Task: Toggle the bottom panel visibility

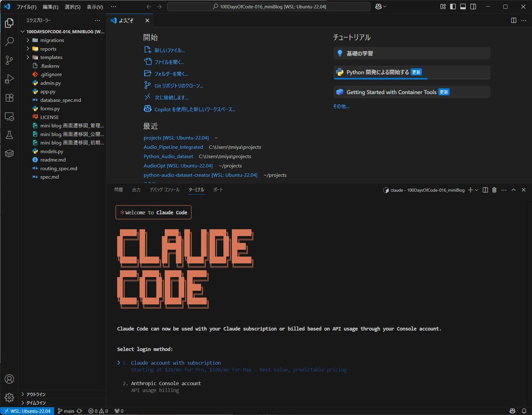Action: point(463,7)
